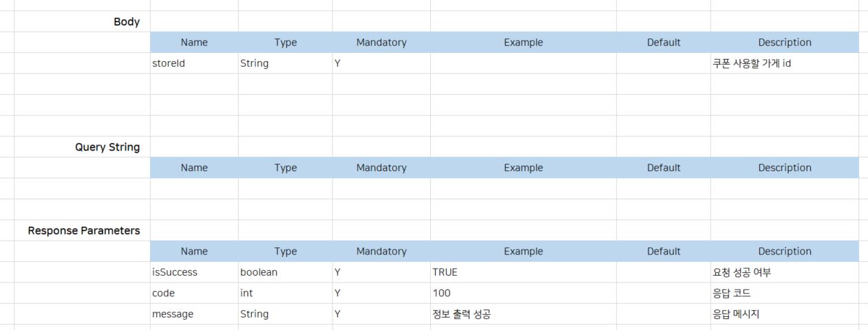Select the String type cell for storeId
The image size is (868, 330).
285,63
